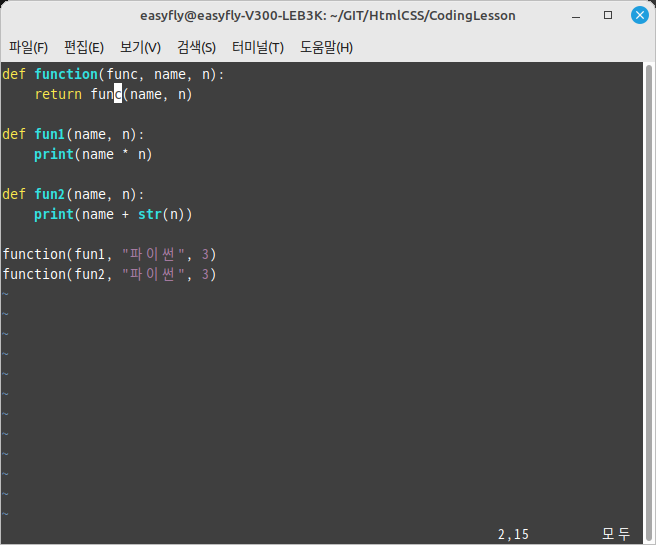656x545 pixels.
Task: Click the vertical scrollbar of the terminal
Action: [648, 301]
